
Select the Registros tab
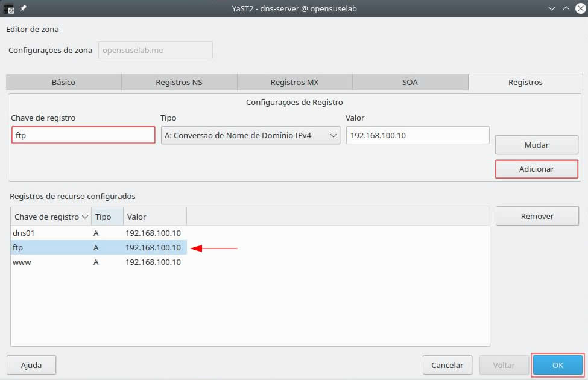[x=525, y=83]
